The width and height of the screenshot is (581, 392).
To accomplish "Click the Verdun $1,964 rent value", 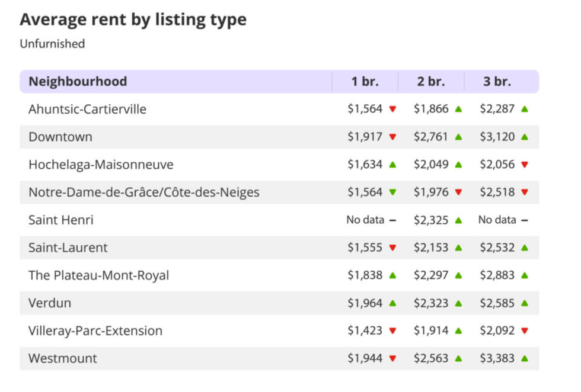I will (365, 303).
